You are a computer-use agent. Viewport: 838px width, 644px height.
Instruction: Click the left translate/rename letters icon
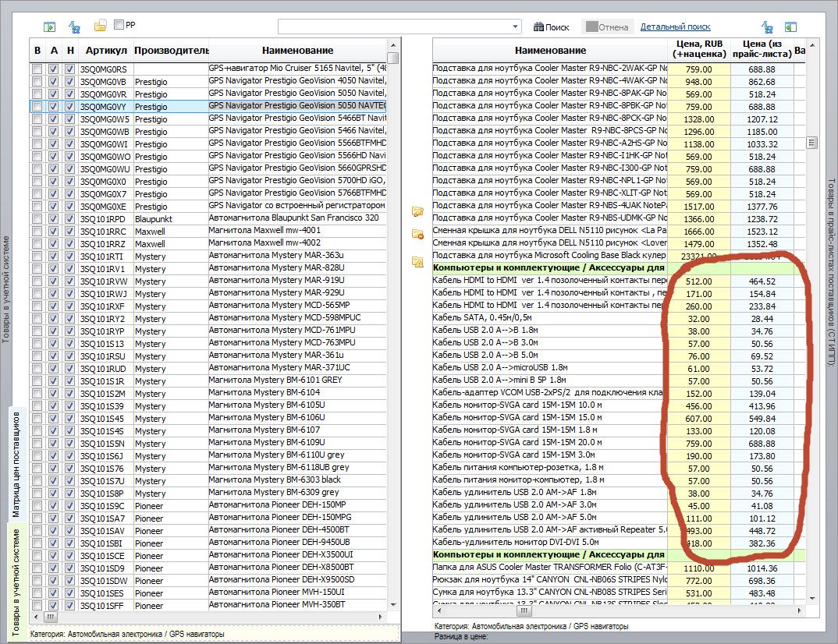[74, 27]
